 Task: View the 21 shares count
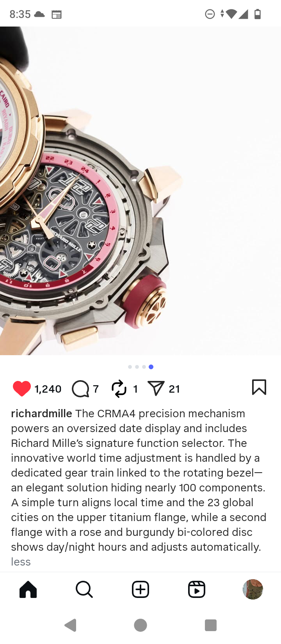point(174,389)
